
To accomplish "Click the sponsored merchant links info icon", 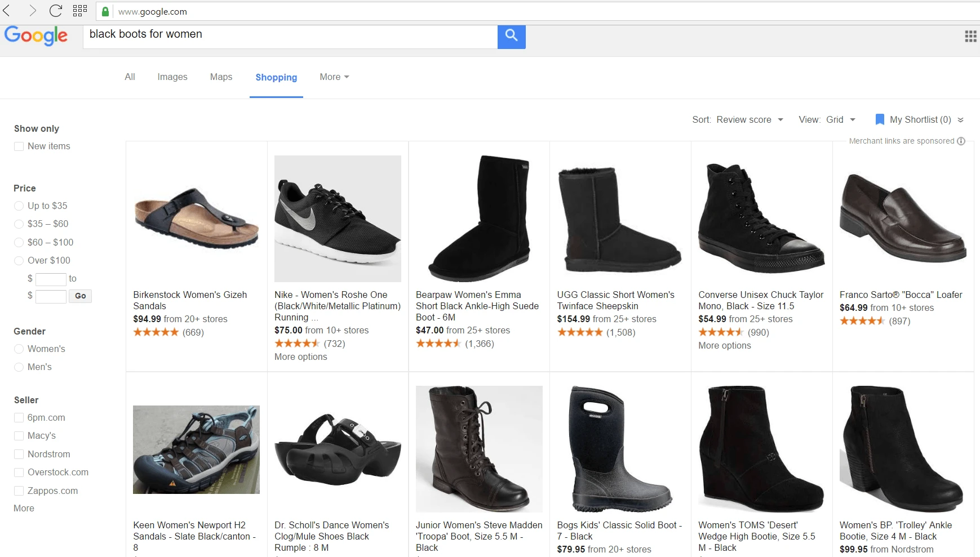I will 961,141.
